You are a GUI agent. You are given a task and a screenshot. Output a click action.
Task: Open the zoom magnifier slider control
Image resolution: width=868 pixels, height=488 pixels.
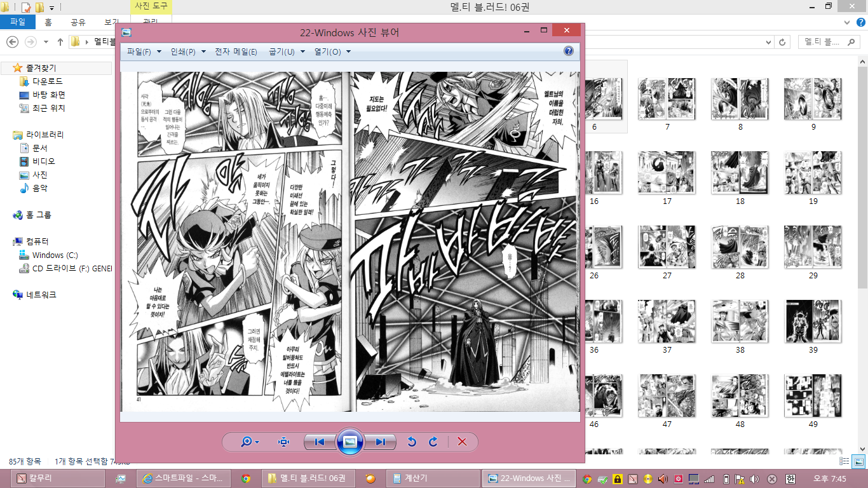pyautogui.click(x=250, y=442)
